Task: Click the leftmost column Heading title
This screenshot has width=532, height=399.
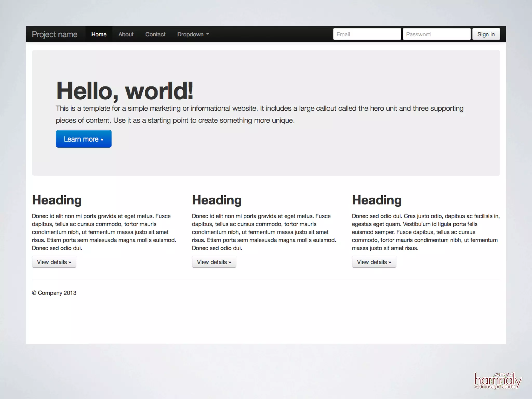Action: [x=57, y=200]
